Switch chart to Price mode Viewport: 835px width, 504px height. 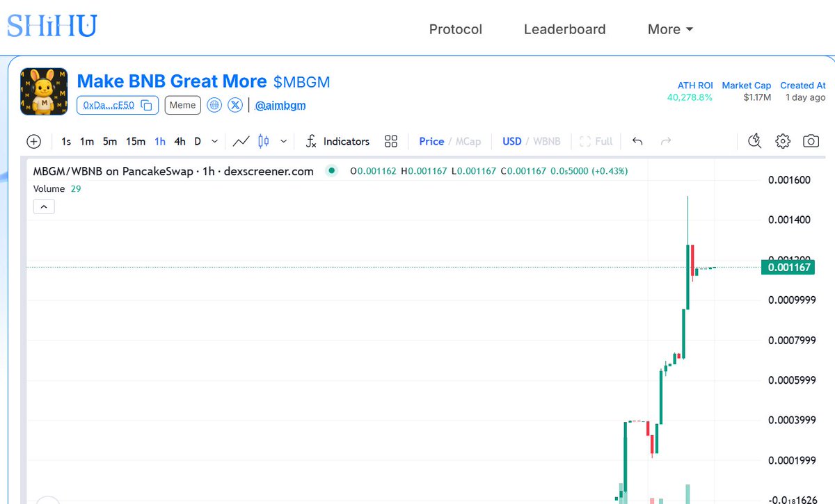(431, 141)
